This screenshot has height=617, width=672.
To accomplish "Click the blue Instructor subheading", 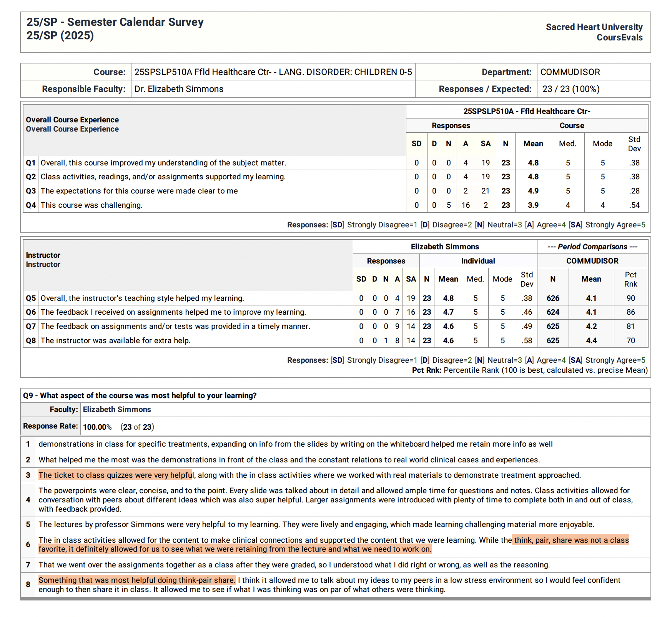I will point(43,265).
